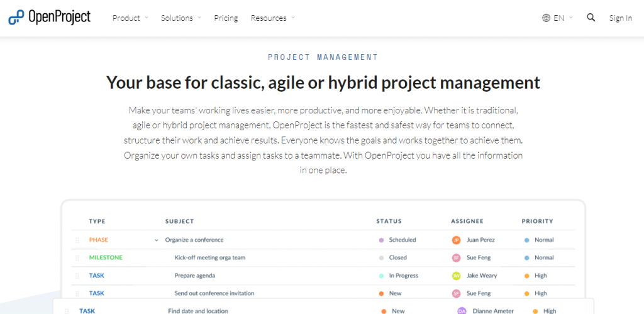
Task: Click the TASK label for Send out conference invitation
Action: pyautogui.click(x=96, y=293)
